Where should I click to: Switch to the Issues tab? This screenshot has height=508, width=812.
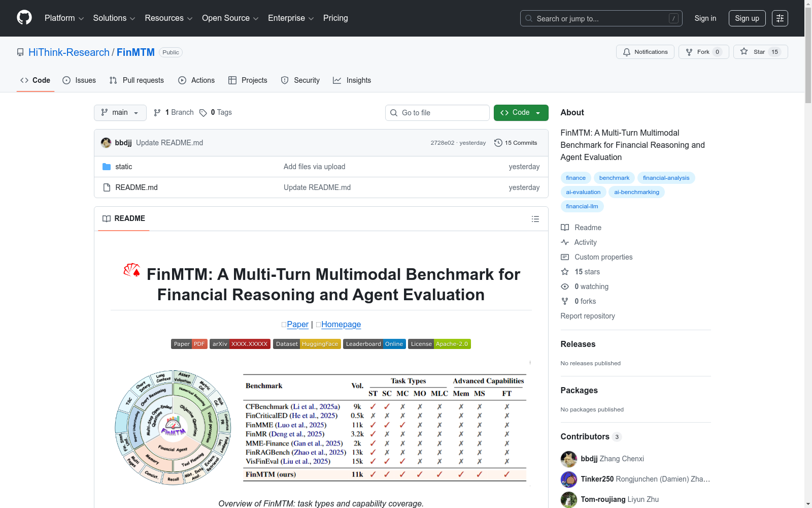point(79,80)
